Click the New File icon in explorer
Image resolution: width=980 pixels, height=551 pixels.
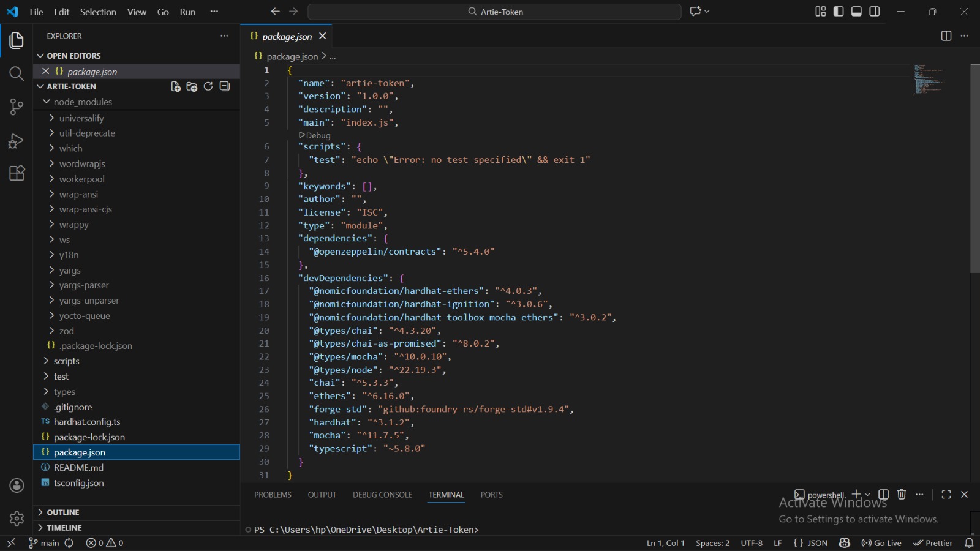176,86
